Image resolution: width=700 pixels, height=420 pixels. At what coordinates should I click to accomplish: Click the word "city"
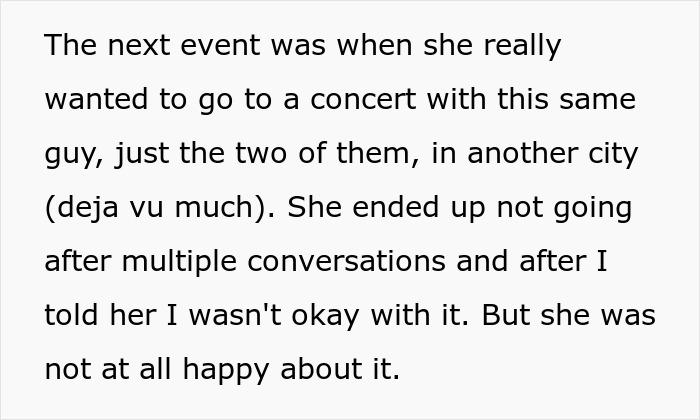tap(613, 155)
